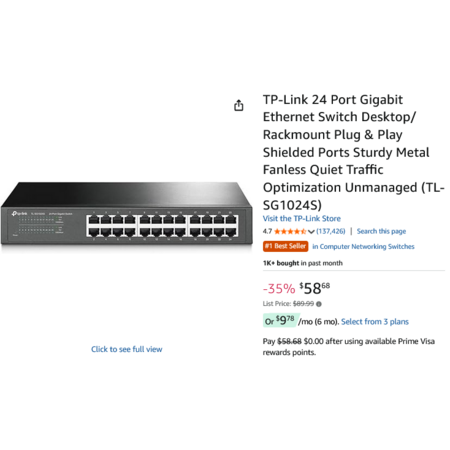
Task: Click the share icon above product image
Action: [239, 105]
